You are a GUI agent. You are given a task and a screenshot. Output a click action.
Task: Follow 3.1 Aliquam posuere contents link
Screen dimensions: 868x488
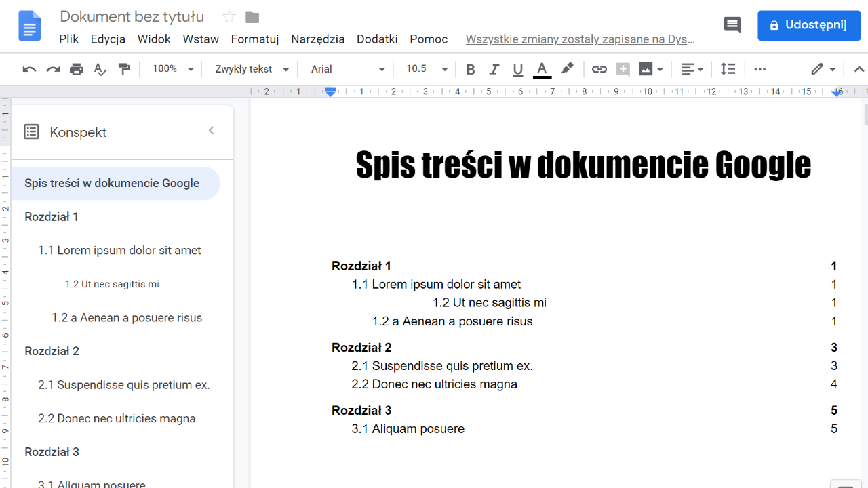point(408,429)
